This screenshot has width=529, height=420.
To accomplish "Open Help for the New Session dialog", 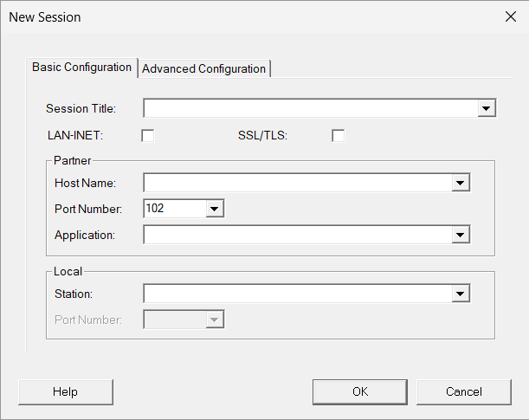I will tap(66, 392).
